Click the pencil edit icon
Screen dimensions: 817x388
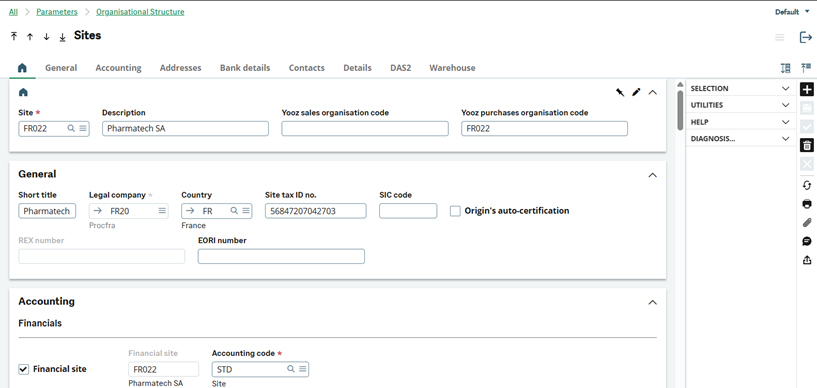click(636, 92)
